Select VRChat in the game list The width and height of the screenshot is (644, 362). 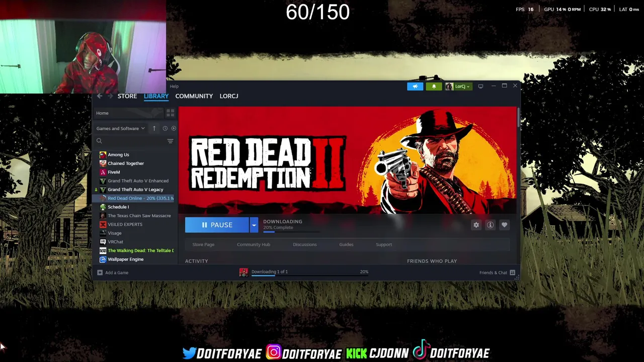pyautogui.click(x=115, y=242)
